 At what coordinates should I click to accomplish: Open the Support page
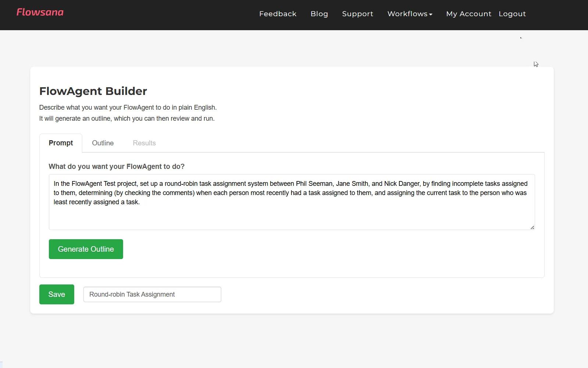click(x=357, y=14)
